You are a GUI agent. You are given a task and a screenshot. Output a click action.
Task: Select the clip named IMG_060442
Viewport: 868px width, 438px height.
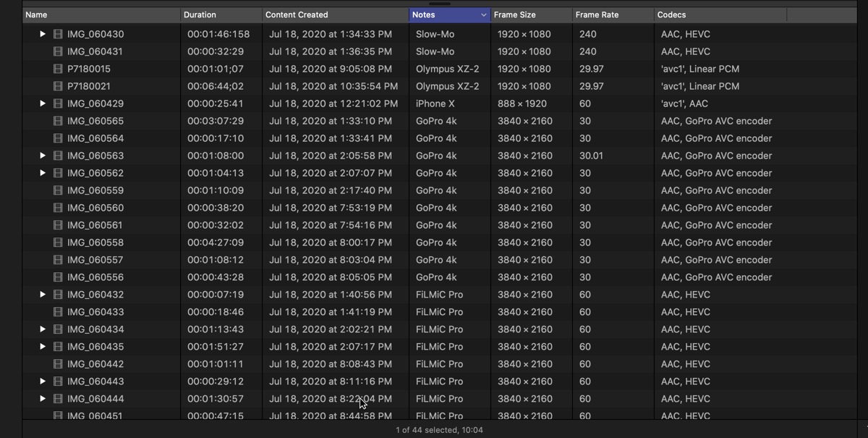pyautogui.click(x=95, y=364)
